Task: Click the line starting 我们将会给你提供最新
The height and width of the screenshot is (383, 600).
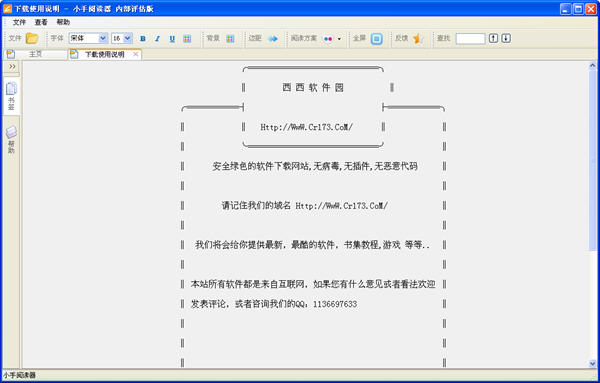Action: (312, 245)
